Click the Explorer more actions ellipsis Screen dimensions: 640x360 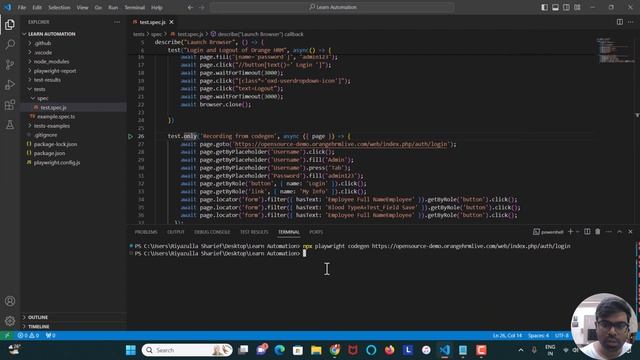coord(117,22)
